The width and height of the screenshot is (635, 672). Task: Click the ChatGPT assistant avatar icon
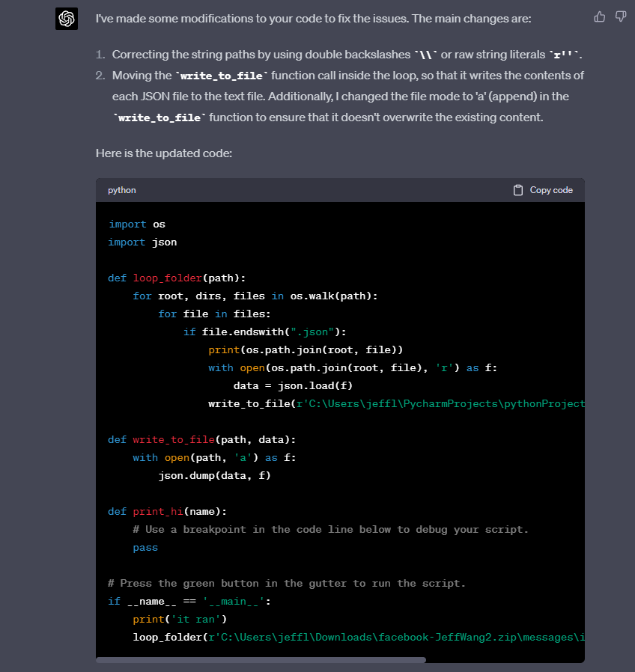(67, 19)
